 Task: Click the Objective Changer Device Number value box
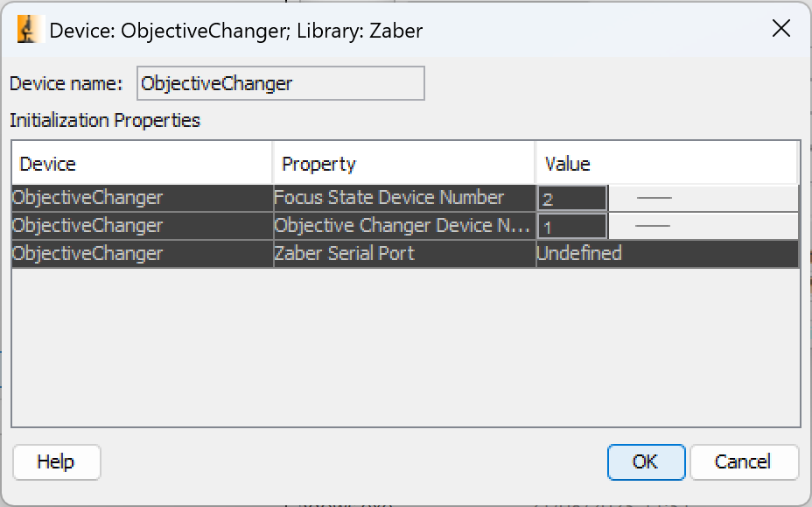click(572, 227)
